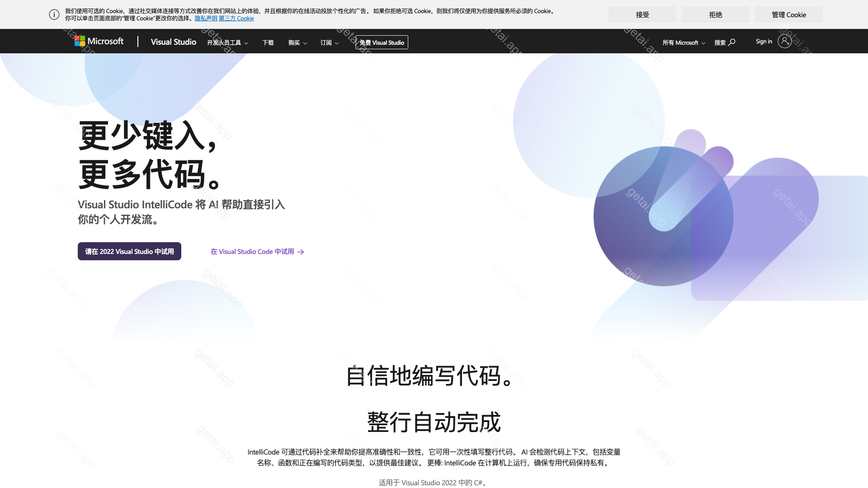Expand the 购买 dropdown
The image size is (868, 488).
pyautogui.click(x=297, y=42)
